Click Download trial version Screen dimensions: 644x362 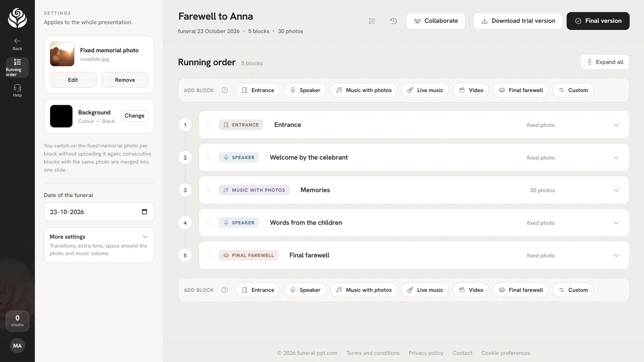click(x=518, y=21)
